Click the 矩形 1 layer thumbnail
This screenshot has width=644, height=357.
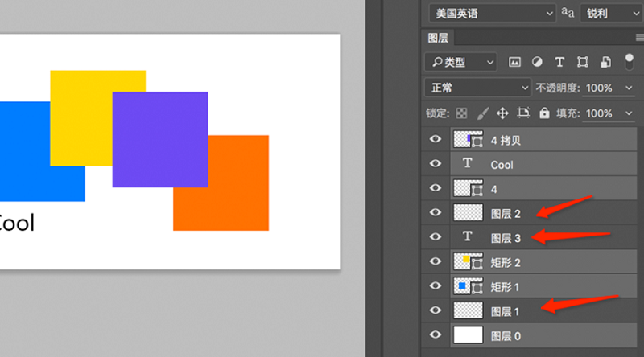468,286
